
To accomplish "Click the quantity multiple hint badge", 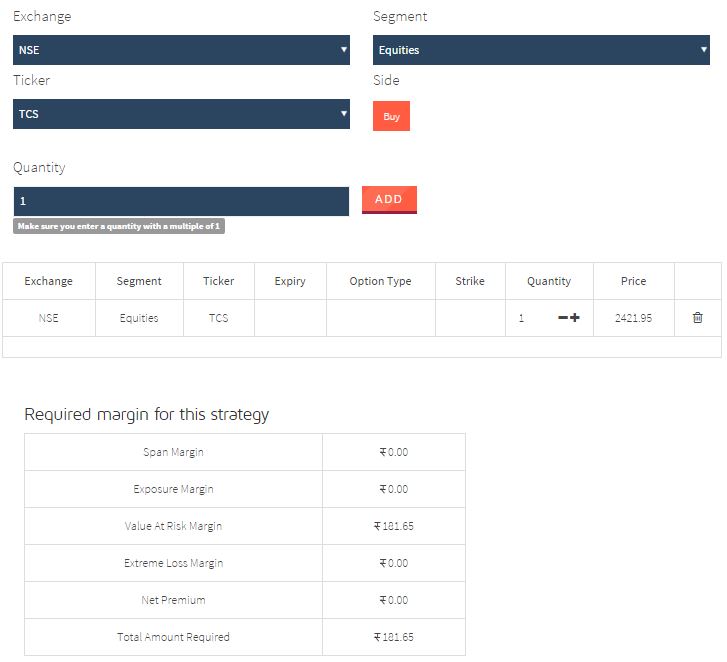I will tap(119, 226).
